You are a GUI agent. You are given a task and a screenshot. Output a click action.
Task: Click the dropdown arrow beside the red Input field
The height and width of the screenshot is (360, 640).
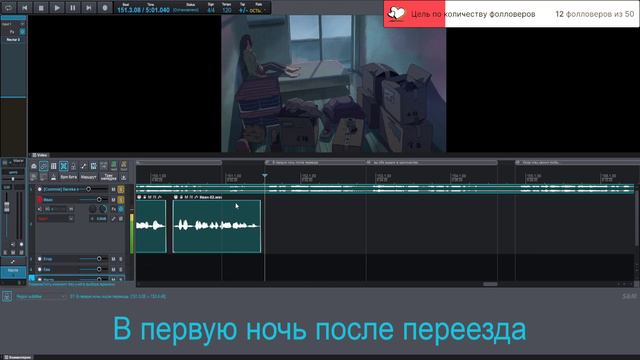coord(71,219)
